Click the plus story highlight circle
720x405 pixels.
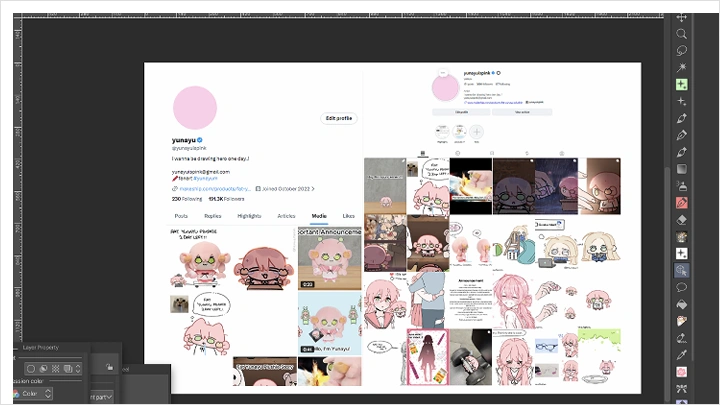click(x=476, y=132)
